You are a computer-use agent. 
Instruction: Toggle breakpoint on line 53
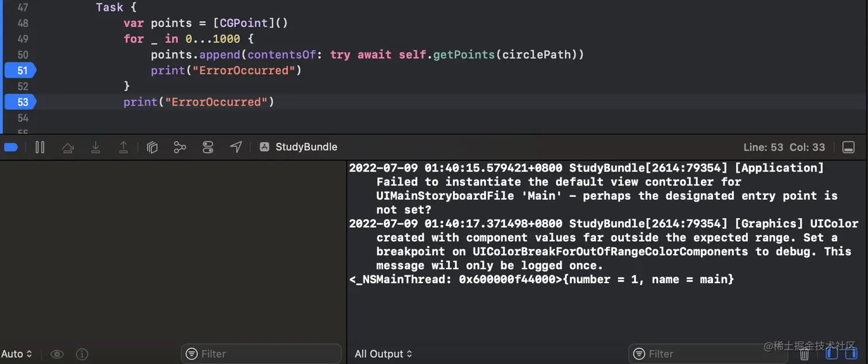click(21, 102)
